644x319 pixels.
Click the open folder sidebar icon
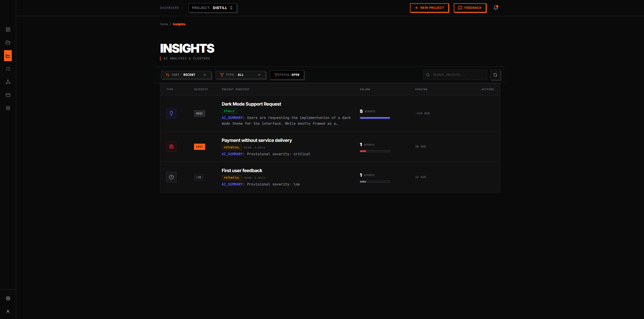coord(8,43)
